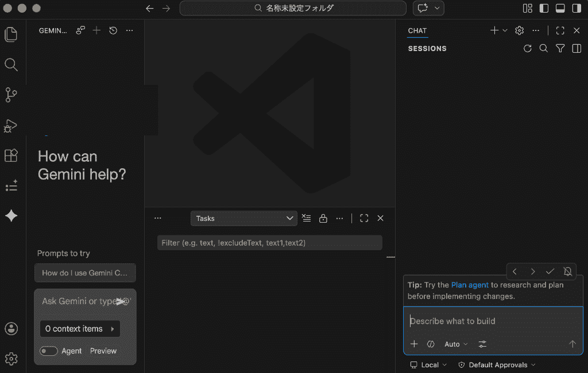Select the CHAT tab
This screenshot has height=373, width=588.
417,31
